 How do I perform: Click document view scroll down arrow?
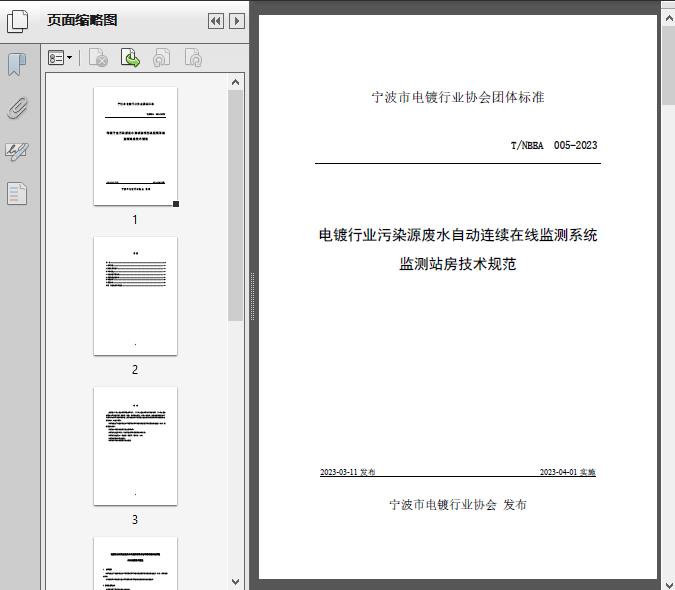(669, 584)
